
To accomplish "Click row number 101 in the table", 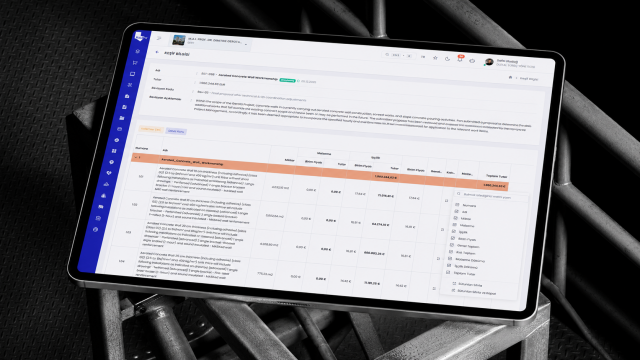I will (141, 177).
